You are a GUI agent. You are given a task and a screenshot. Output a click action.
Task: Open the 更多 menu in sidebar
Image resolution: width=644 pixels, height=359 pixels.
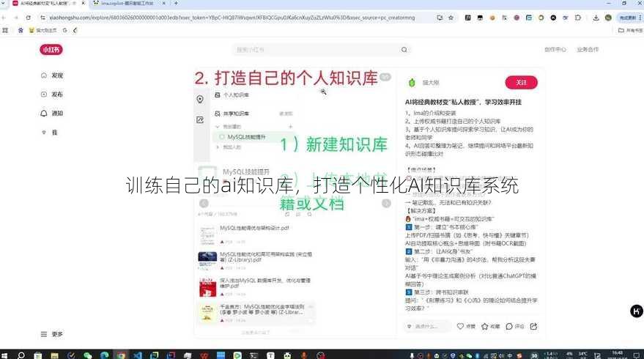[x=52, y=334]
